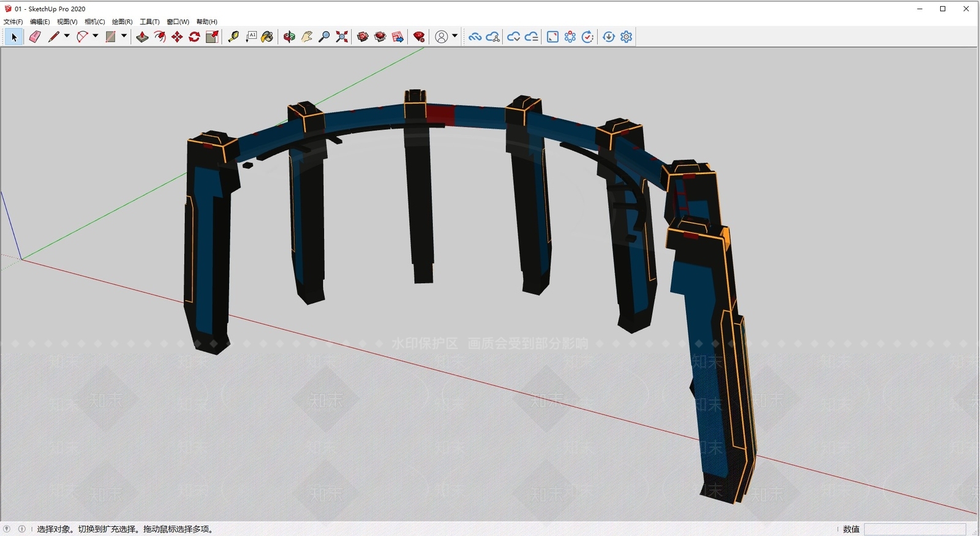Select the arrow Select tool
980x536 pixels.
tap(13, 37)
